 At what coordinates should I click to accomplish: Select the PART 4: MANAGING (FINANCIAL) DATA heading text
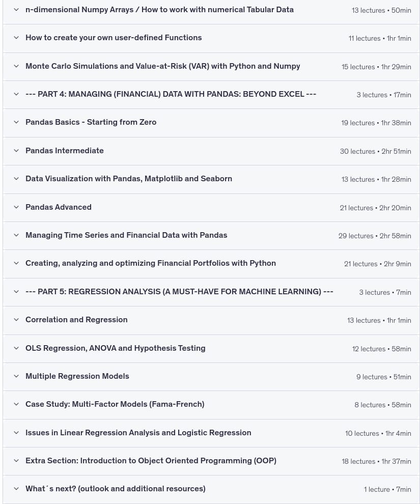tap(171, 94)
